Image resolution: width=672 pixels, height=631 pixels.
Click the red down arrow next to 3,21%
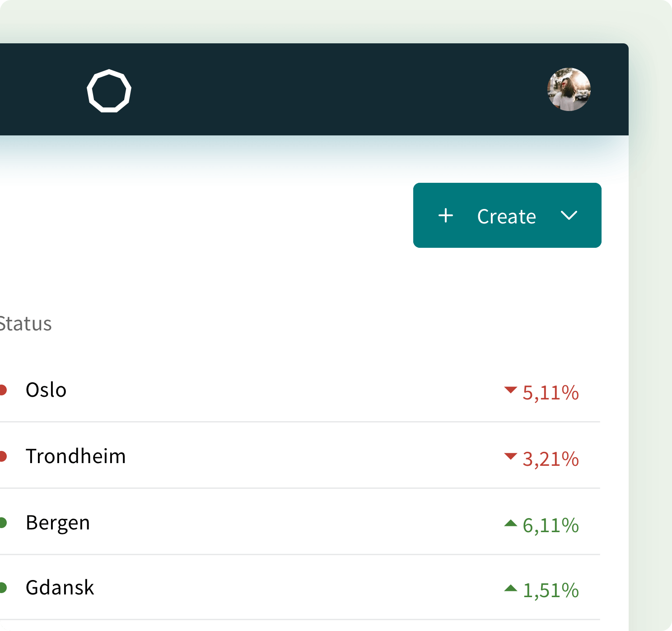pos(510,456)
